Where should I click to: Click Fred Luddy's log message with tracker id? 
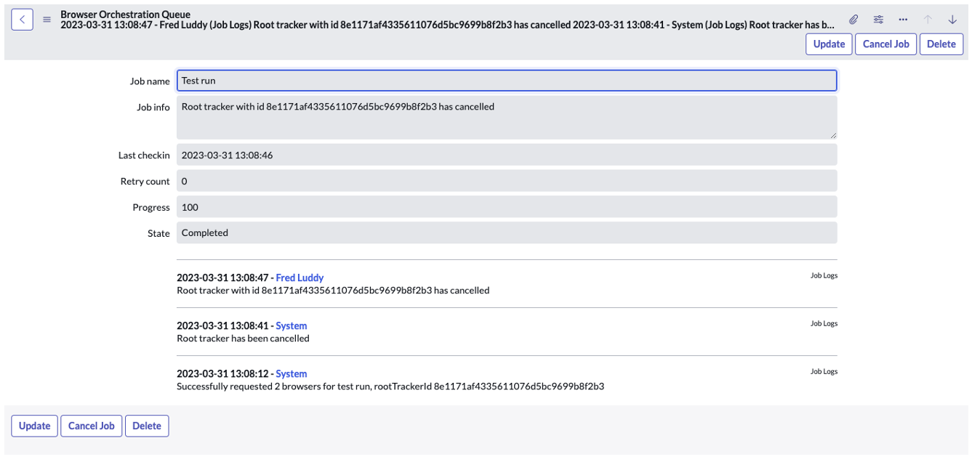point(333,290)
